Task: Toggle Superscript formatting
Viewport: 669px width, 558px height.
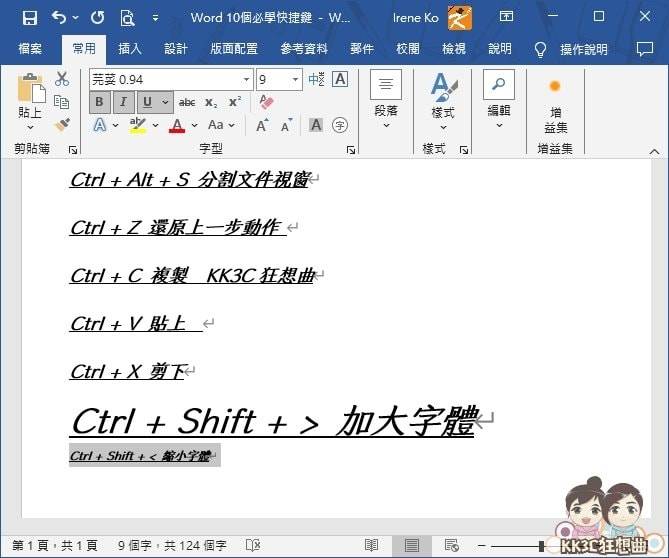Action: (235, 102)
